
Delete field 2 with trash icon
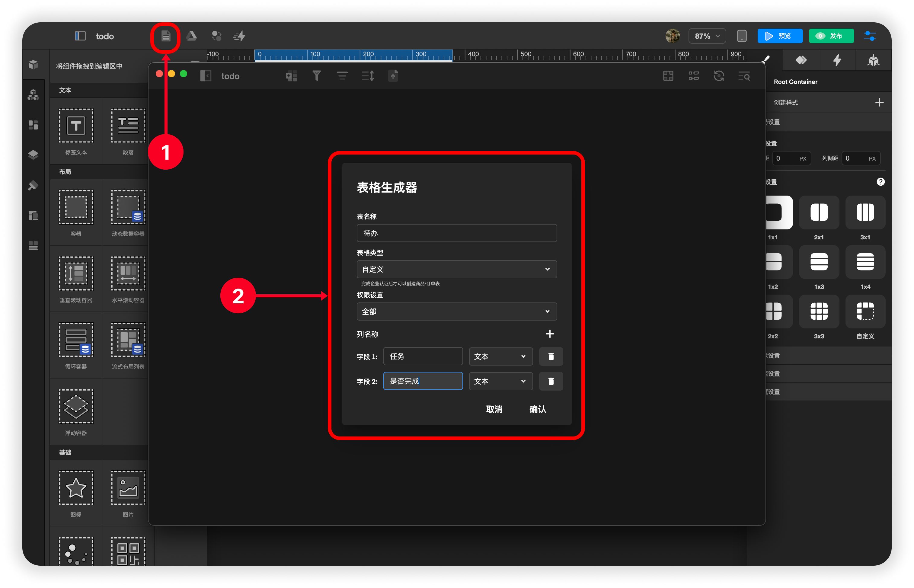click(551, 381)
